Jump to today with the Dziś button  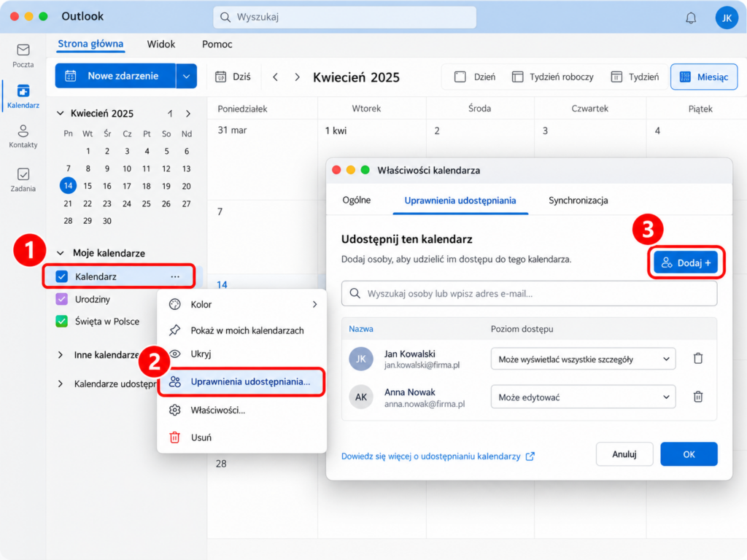pyautogui.click(x=233, y=77)
